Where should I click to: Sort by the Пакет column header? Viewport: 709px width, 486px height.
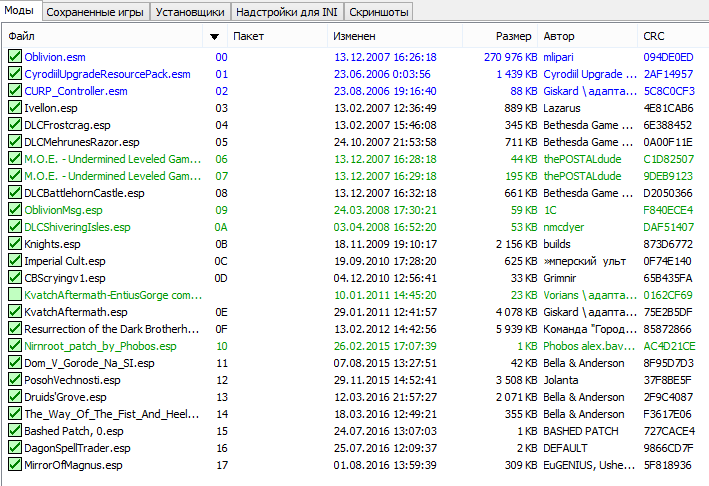click(x=277, y=36)
